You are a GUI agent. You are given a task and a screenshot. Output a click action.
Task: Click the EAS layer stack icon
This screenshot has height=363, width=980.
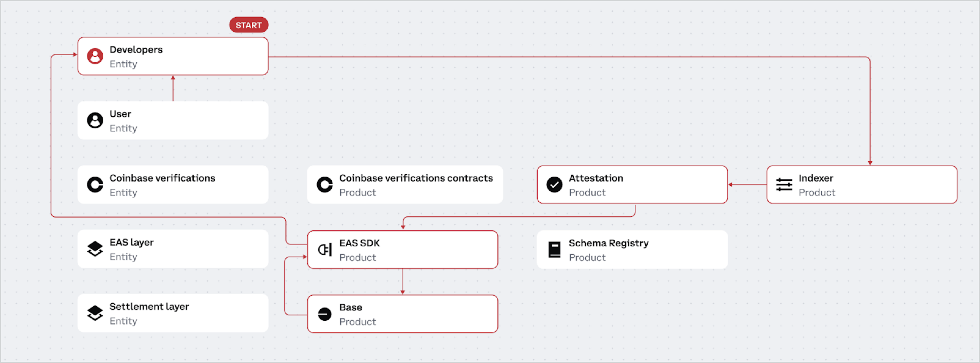click(95, 249)
